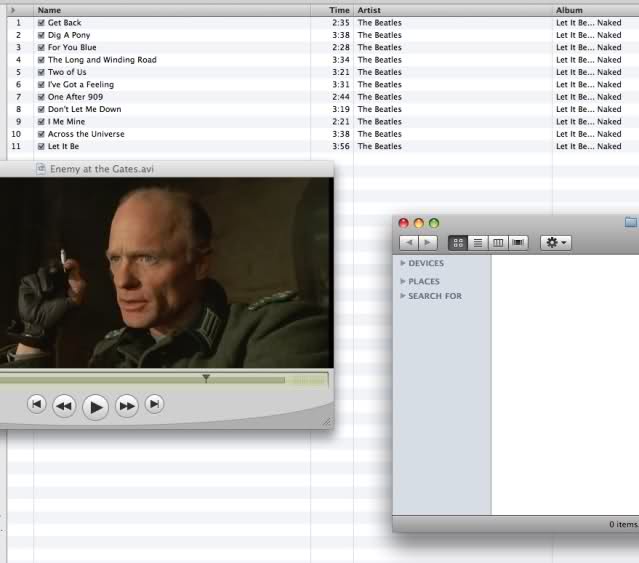Select the Get Back track title
Viewport: 639px width, 563px height.
tap(64, 23)
